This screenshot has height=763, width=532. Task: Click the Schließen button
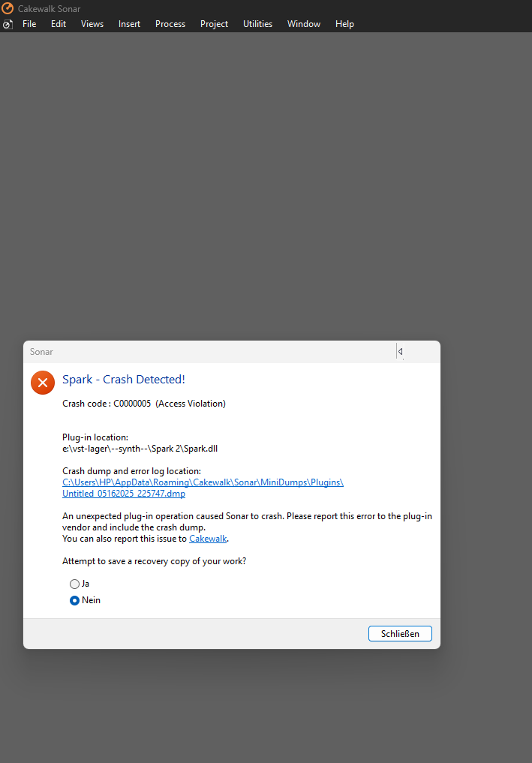click(400, 633)
